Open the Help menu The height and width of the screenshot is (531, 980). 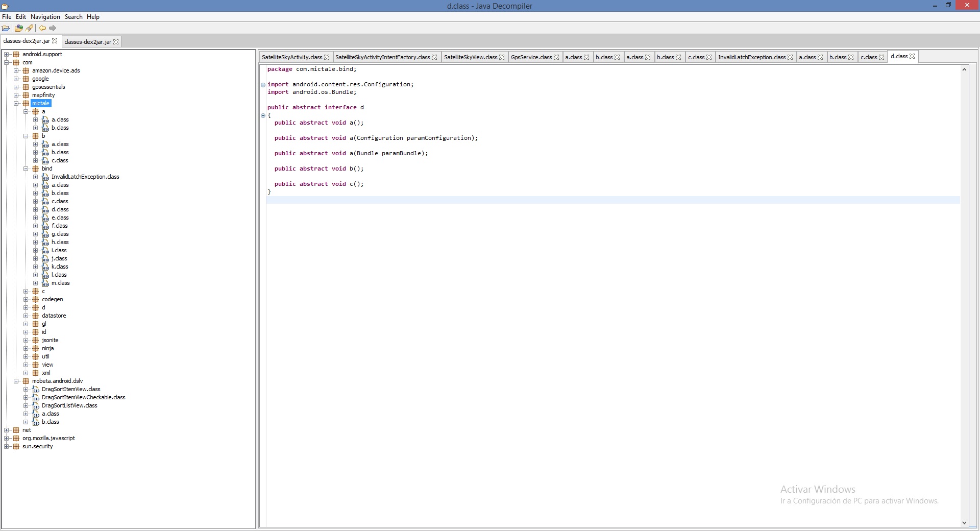[93, 17]
